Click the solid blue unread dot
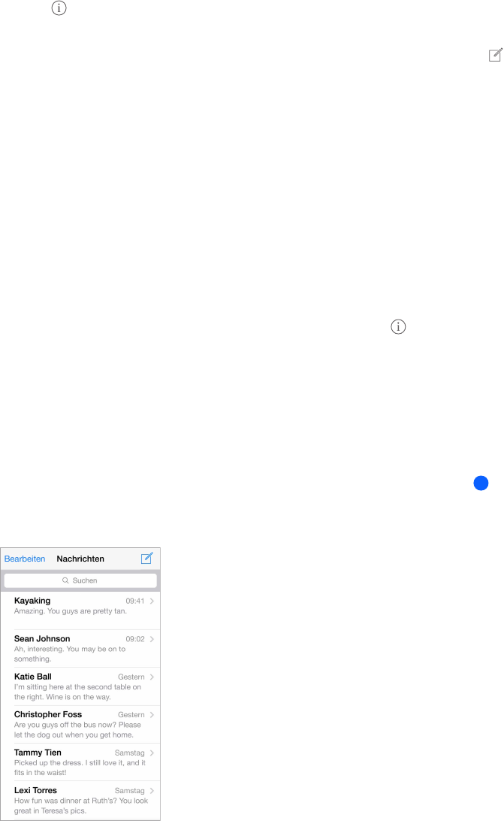 pos(481,483)
